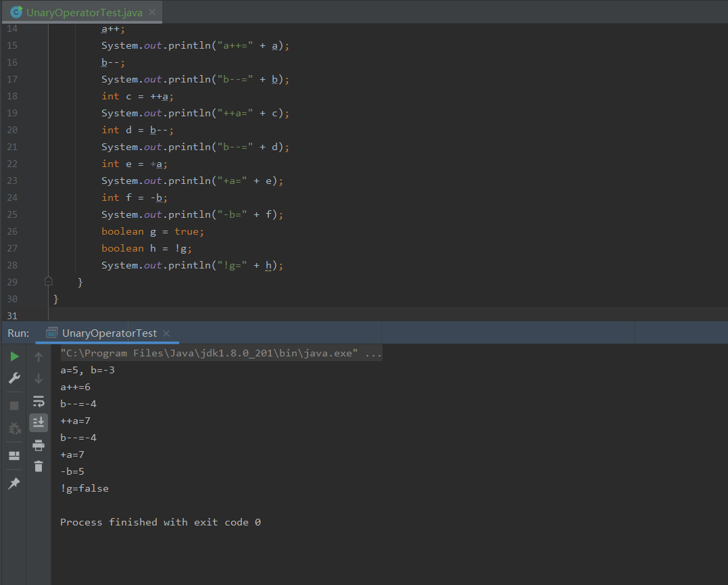Screen dimensions: 728x585
Task: Click 'Process finished with exit code 0'
Action: [x=161, y=522]
